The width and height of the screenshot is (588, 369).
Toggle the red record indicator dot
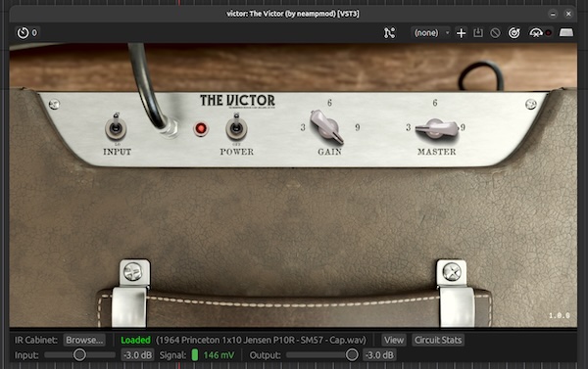(548, 33)
